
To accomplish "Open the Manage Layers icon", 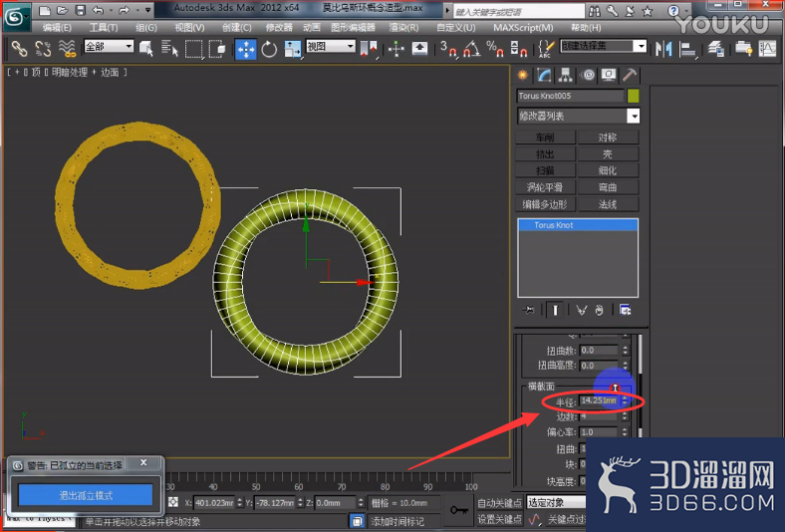I will tap(715, 49).
